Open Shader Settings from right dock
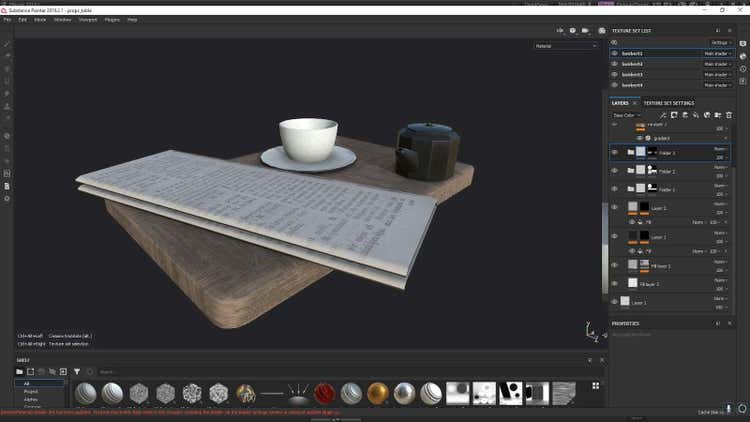750x422 pixels. [743, 56]
